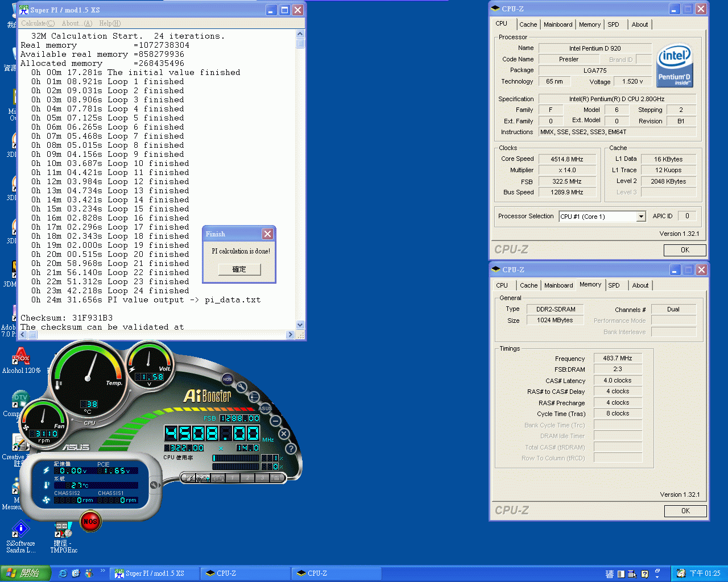Click the system clock showing 01:25

pyautogui.click(x=705, y=573)
